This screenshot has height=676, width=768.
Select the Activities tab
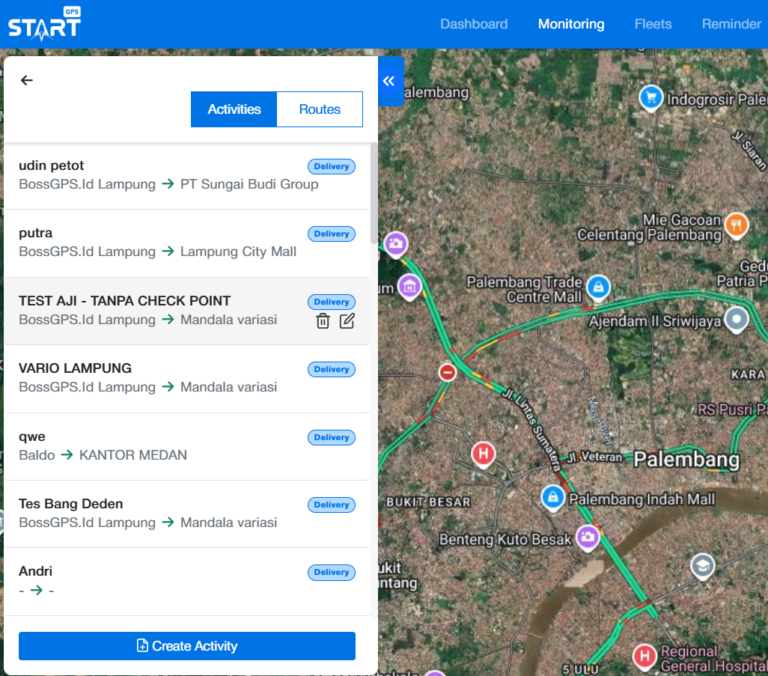click(x=234, y=109)
